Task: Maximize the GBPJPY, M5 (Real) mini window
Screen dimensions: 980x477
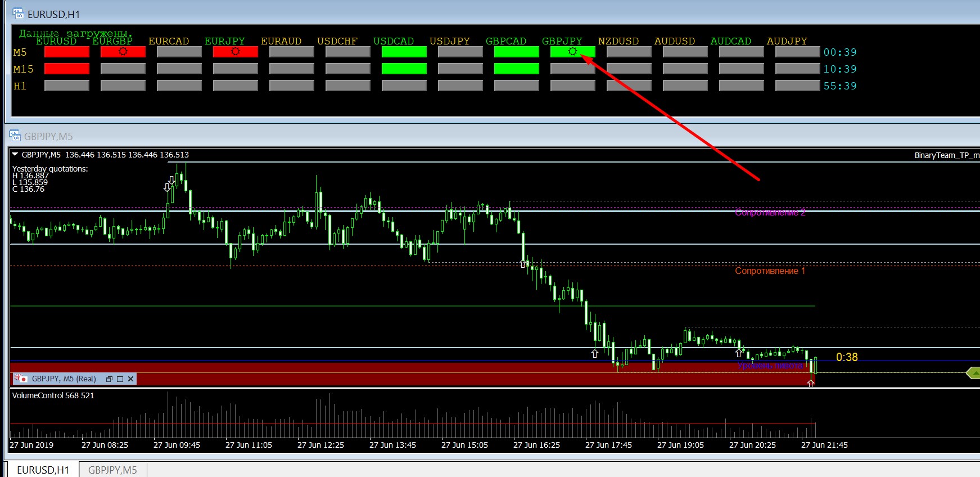Action: pos(120,379)
